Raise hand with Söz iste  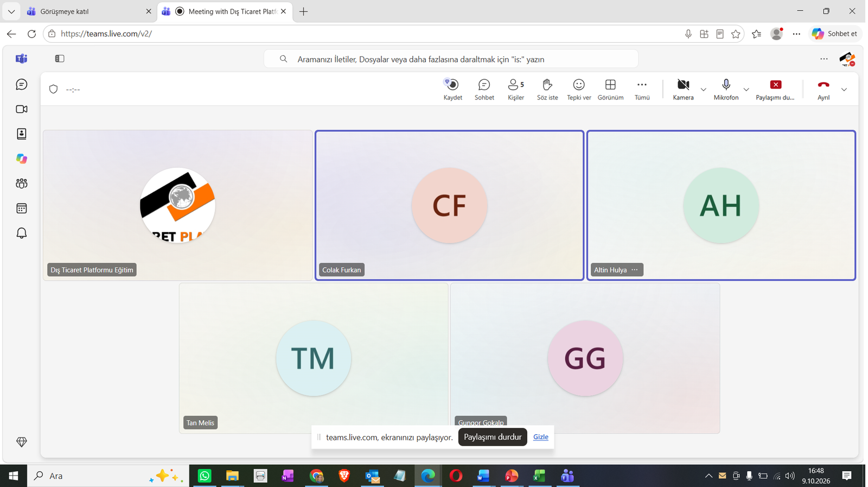pos(547,90)
